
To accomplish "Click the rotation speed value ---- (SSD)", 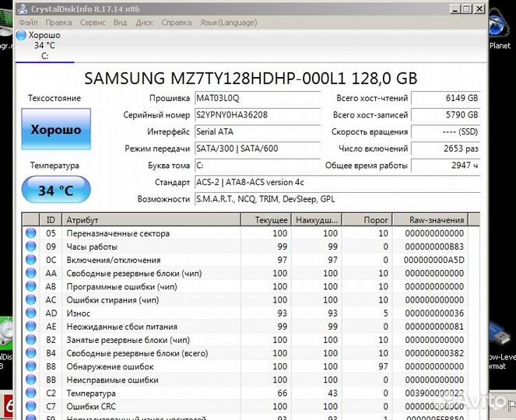I will 446,131.
